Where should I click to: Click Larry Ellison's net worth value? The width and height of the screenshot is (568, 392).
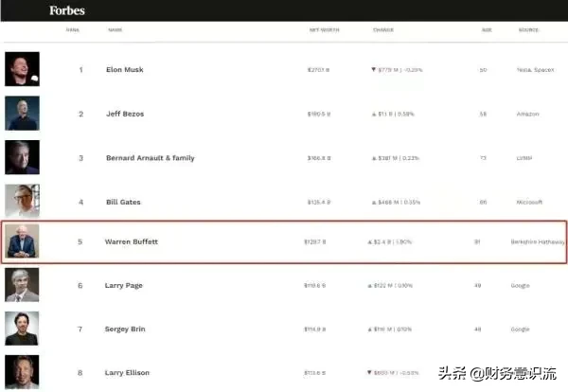[x=315, y=373]
